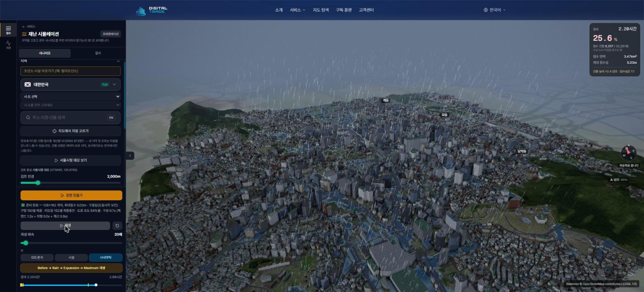Click the South Korea flag icon
The image size is (644, 292).
28,85
